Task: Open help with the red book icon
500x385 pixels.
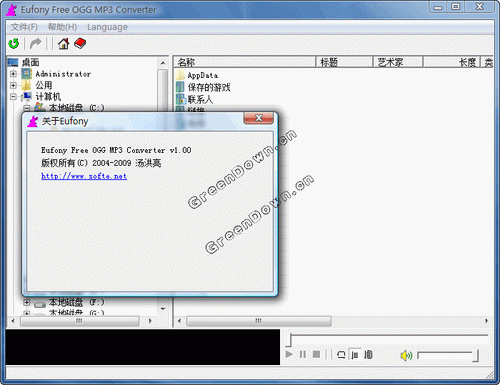Action: [80, 44]
